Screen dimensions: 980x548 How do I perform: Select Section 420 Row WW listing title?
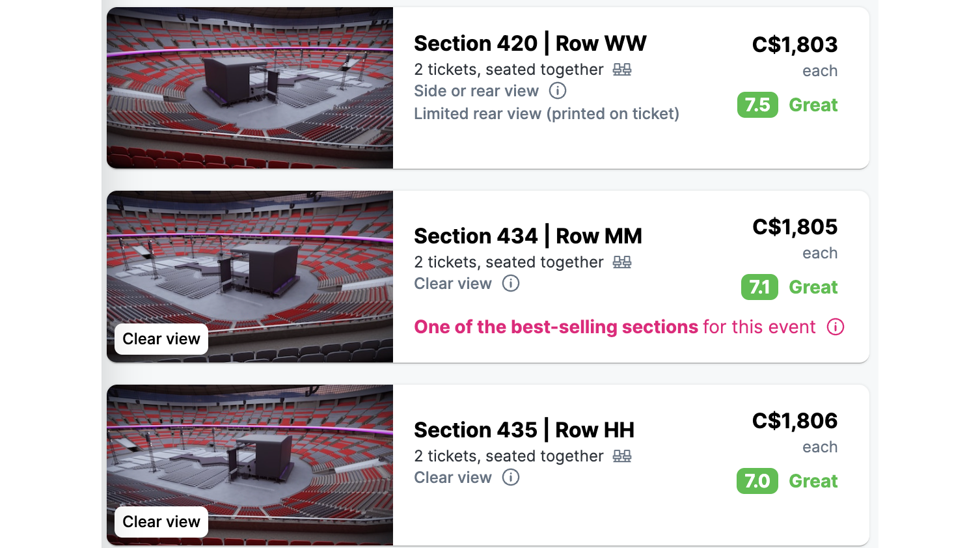pyautogui.click(x=530, y=44)
